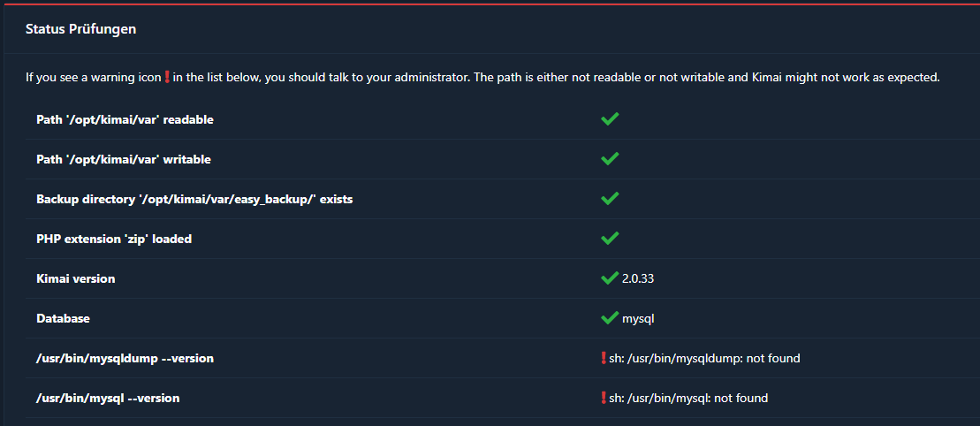This screenshot has height=426, width=980.
Task: Click the checkmark beside Backup directory exists
Action: [x=610, y=199]
